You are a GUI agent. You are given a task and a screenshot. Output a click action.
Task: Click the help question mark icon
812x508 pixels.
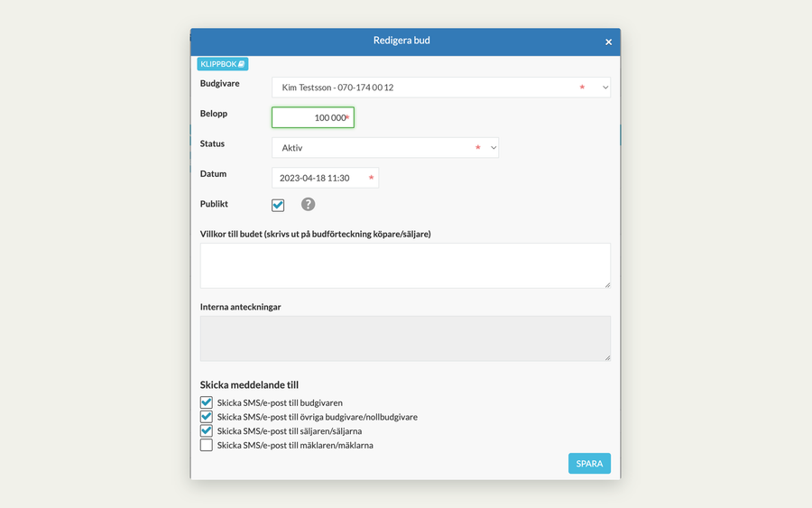[309, 204]
